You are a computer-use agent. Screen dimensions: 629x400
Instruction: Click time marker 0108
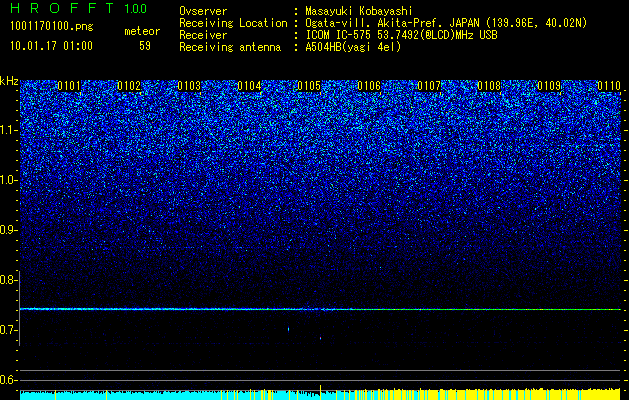coord(489,86)
